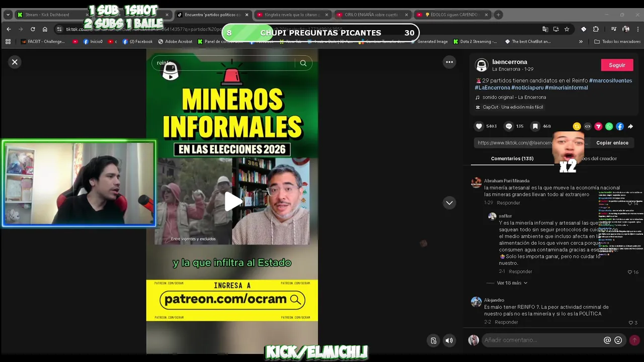Image resolution: width=644 pixels, height=362 pixels.
Task: Open Generated Image bookmark
Action: [429, 41]
